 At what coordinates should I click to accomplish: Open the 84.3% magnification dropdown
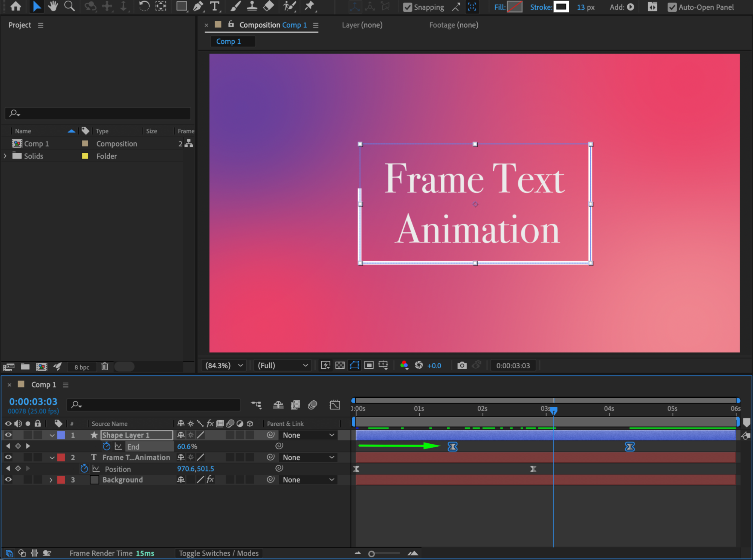click(224, 365)
